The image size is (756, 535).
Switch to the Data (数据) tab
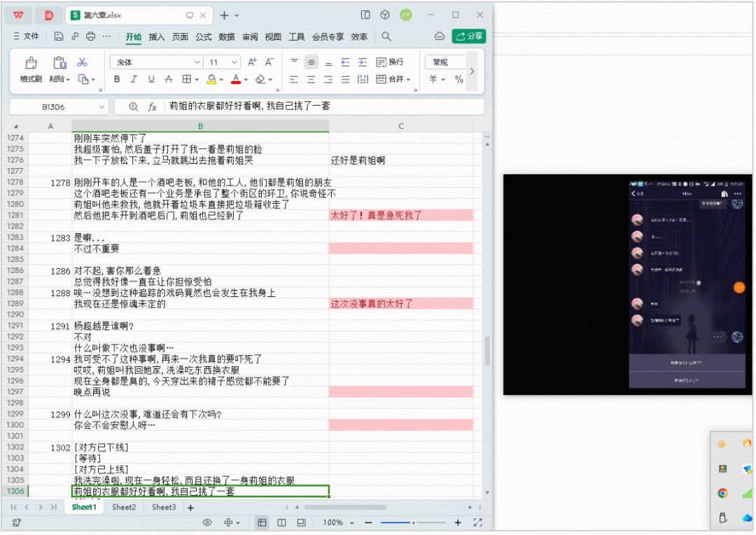pos(227,36)
